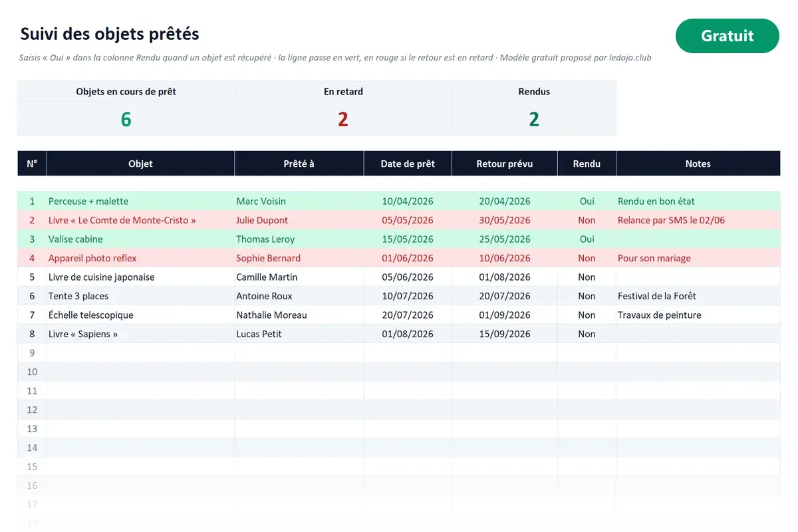This screenshot has width=798, height=532.
Task: Click the Julie Dupont borrower cell
Action: [299, 220]
